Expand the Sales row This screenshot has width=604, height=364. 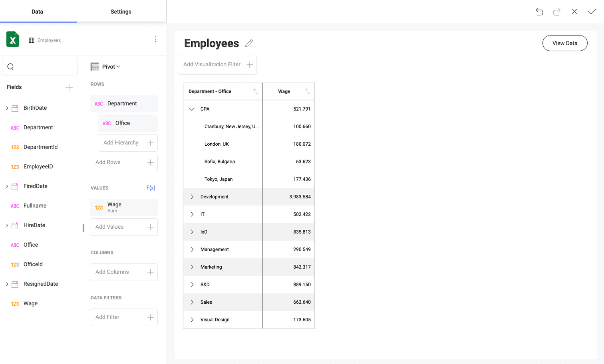[192, 302]
